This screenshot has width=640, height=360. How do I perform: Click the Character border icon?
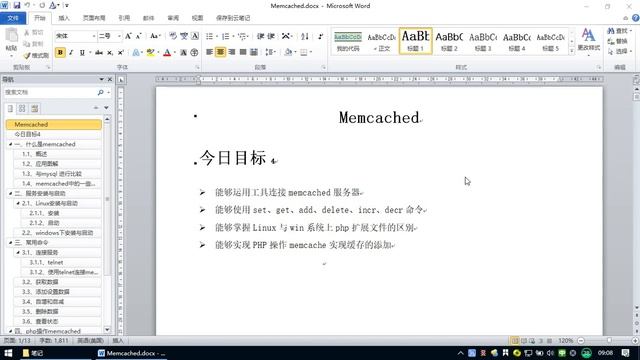click(195, 36)
